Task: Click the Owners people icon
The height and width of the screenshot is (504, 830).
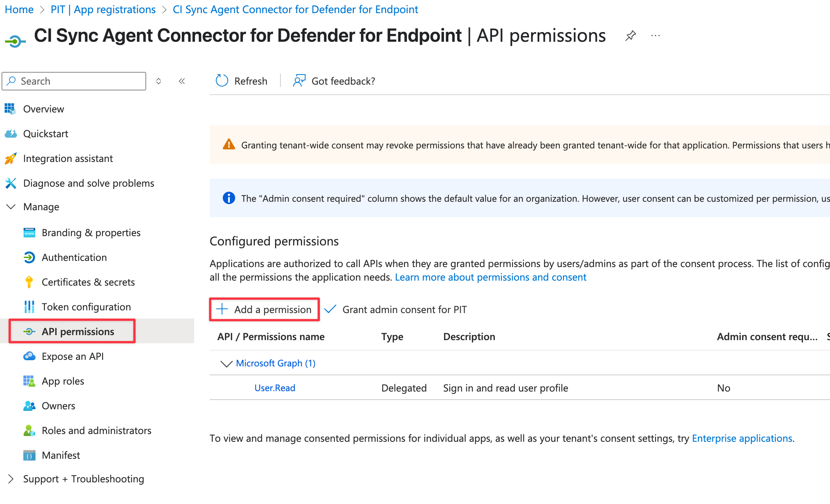Action: coord(29,406)
